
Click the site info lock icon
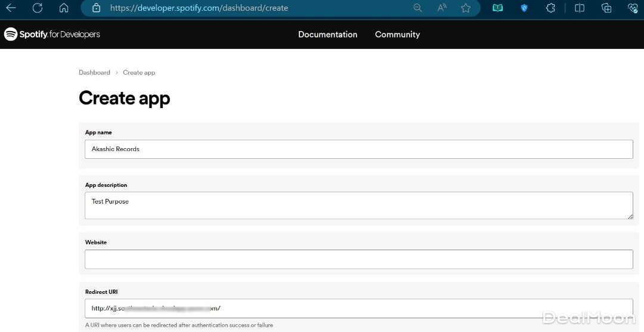[x=96, y=8]
